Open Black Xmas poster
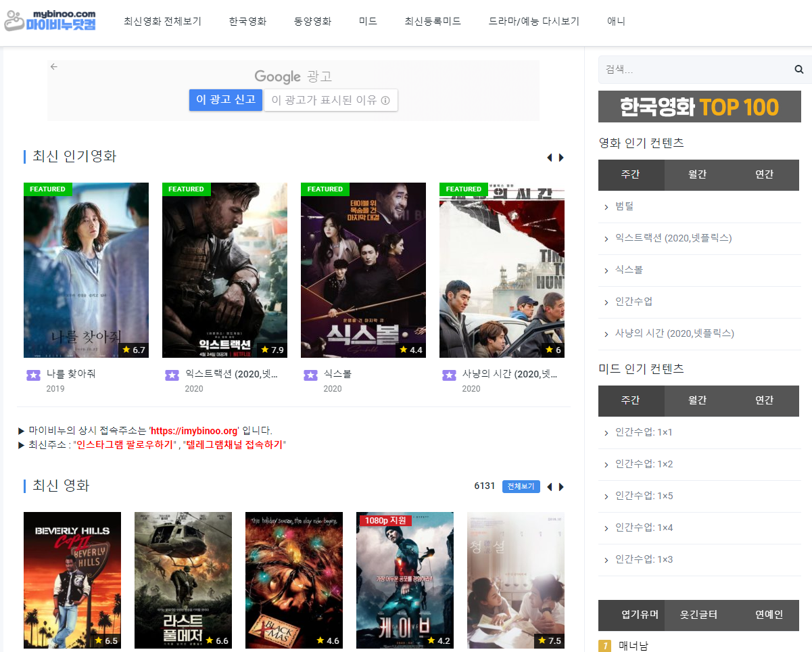The width and height of the screenshot is (812, 652). [294, 580]
